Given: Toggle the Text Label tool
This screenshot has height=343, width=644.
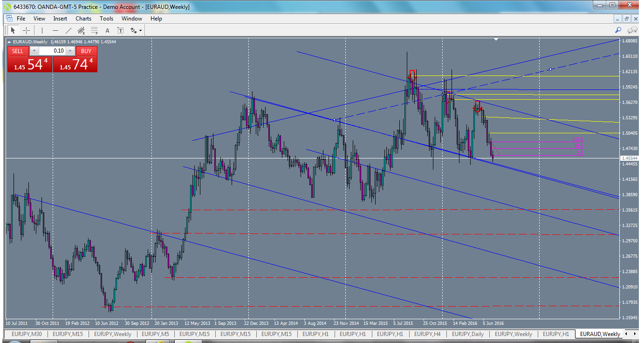Looking at the screenshot, I should 121,30.
